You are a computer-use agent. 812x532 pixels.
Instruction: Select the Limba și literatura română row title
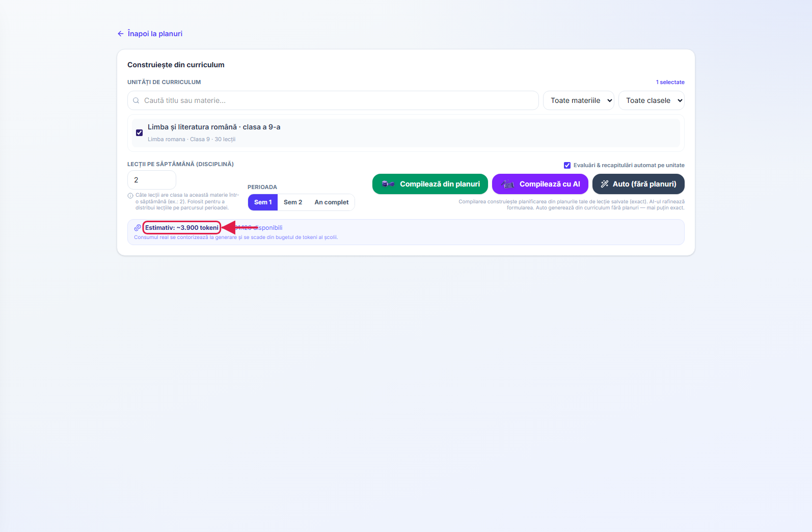coord(214,127)
